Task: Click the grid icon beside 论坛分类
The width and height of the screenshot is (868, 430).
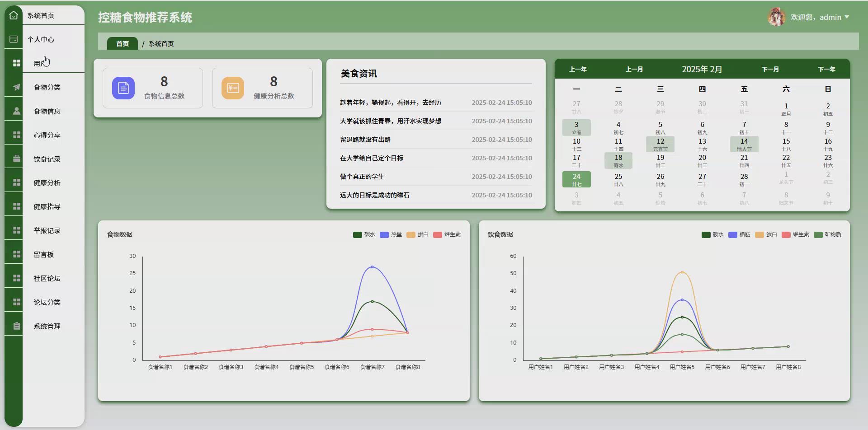Action: (17, 302)
